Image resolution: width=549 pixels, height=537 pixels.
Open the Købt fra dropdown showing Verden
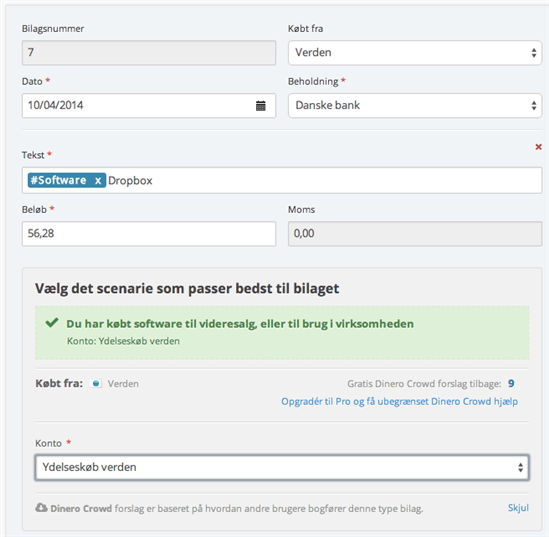[415, 53]
